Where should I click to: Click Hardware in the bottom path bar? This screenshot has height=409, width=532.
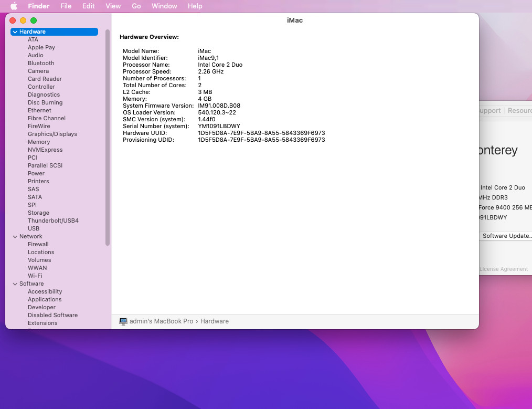coord(215,321)
